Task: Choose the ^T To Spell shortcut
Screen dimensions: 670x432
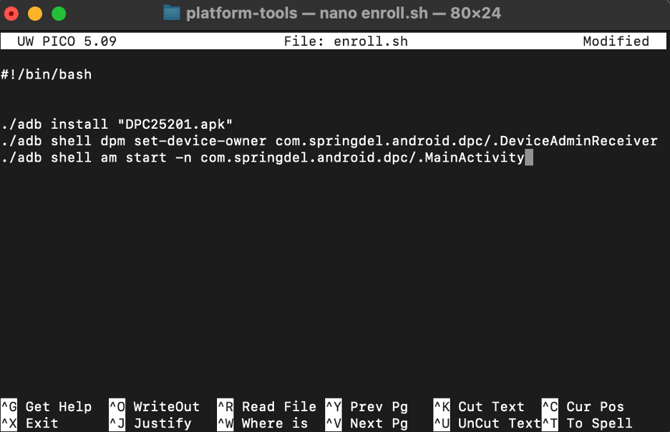Action: pyautogui.click(x=587, y=423)
